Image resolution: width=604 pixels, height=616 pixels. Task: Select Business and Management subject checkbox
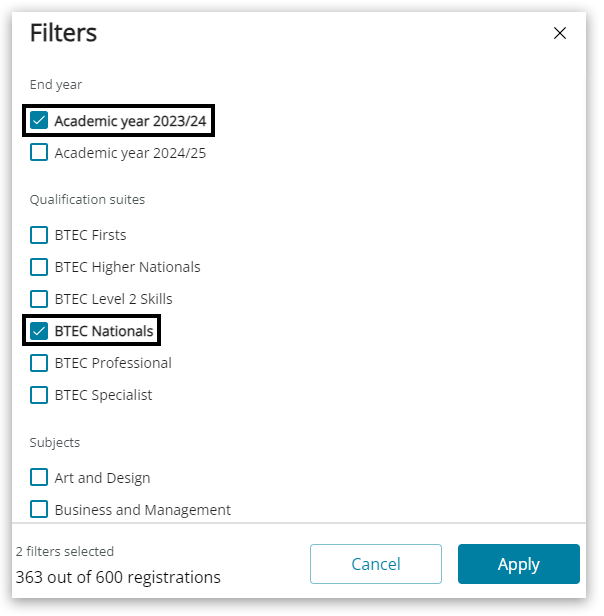(x=39, y=510)
